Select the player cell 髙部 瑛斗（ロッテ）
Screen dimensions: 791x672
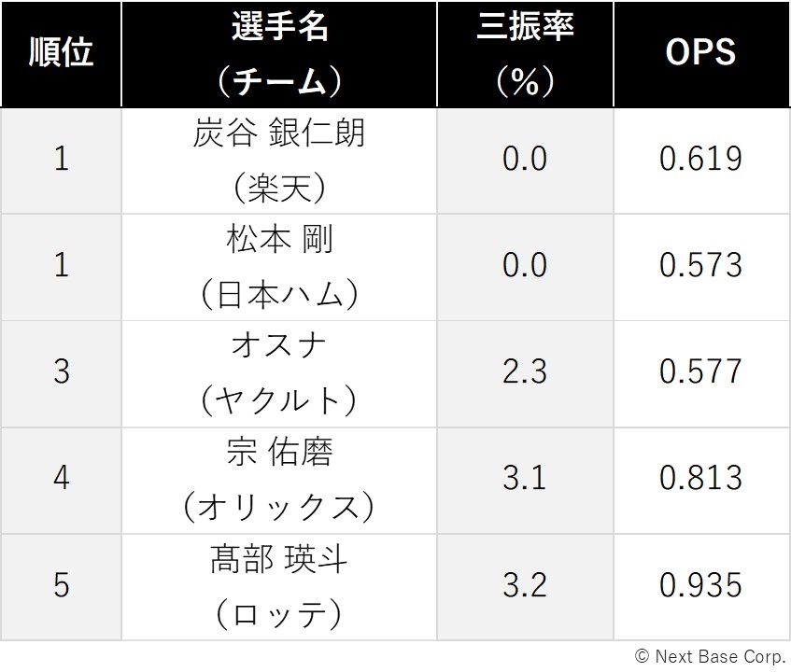point(279,587)
